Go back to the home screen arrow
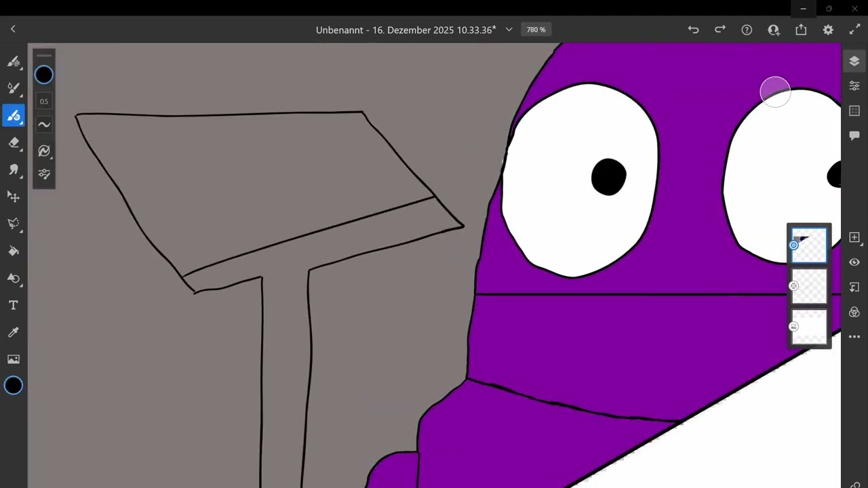Image resolution: width=868 pixels, height=488 pixels. [x=13, y=29]
